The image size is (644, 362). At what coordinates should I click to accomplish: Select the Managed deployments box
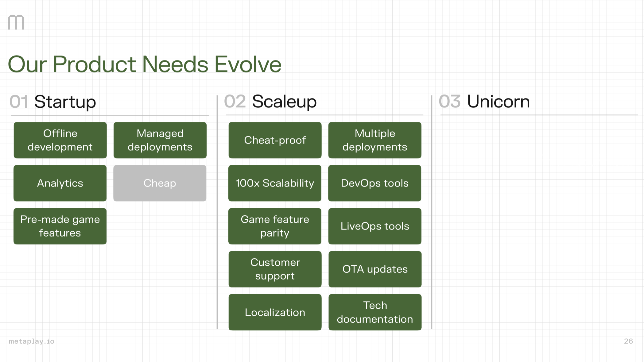160,140
